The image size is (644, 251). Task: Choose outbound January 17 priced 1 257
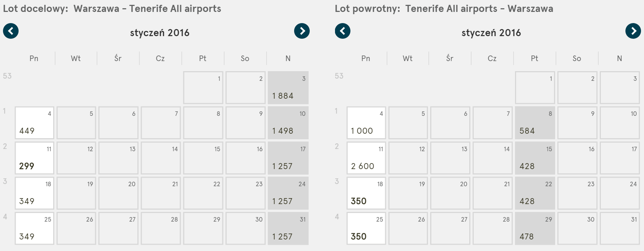(x=288, y=158)
